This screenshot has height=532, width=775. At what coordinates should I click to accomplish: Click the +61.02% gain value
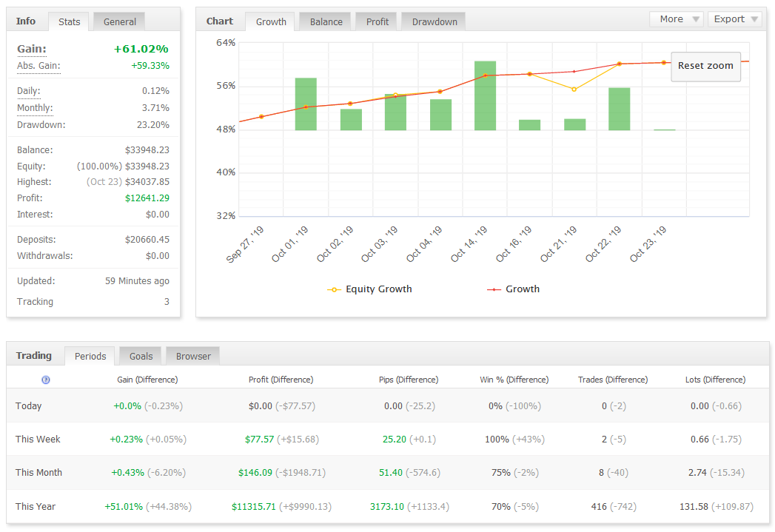tap(141, 49)
